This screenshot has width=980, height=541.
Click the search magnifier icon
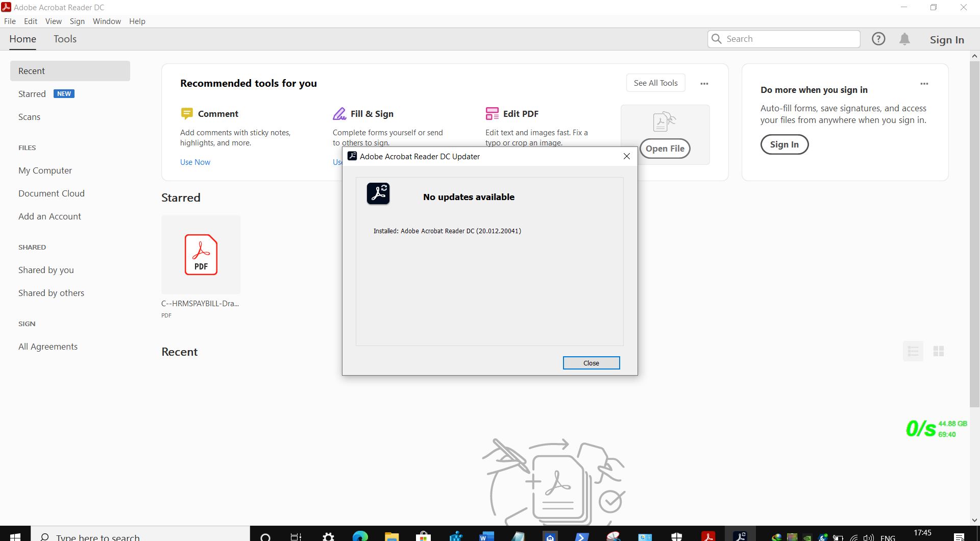(x=717, y=39)
